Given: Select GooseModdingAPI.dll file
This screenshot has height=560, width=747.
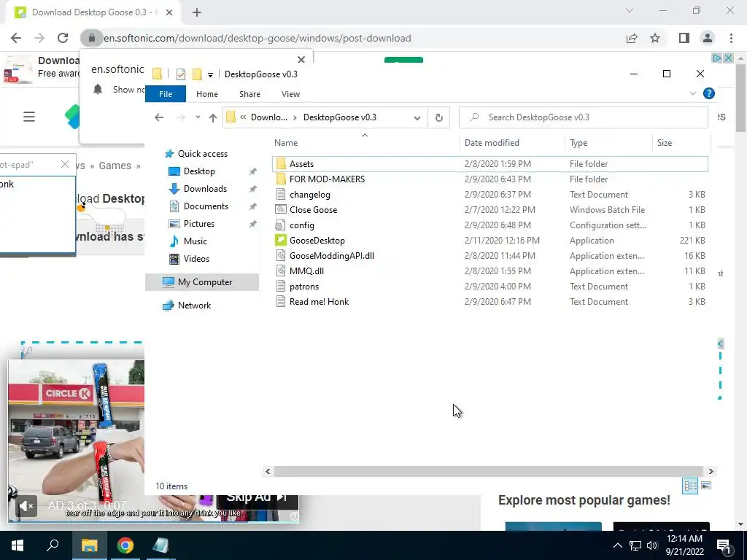Looking at the screenshot, I should click(332, 256).
